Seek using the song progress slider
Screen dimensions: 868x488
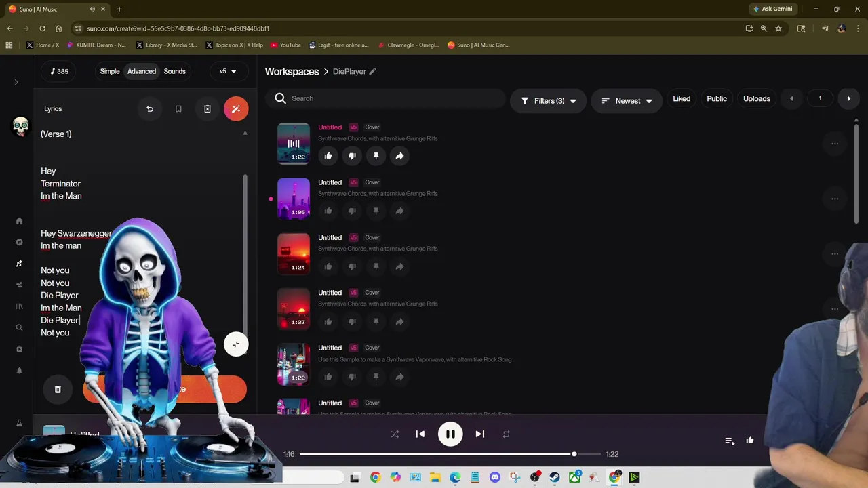(450, 454)
